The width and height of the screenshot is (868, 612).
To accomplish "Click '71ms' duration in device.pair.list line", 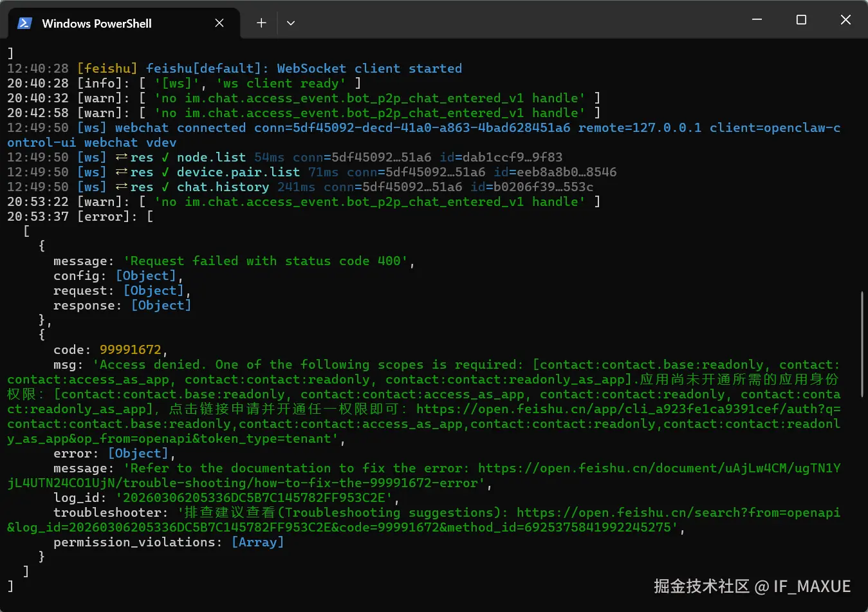I will coord(323,172).
